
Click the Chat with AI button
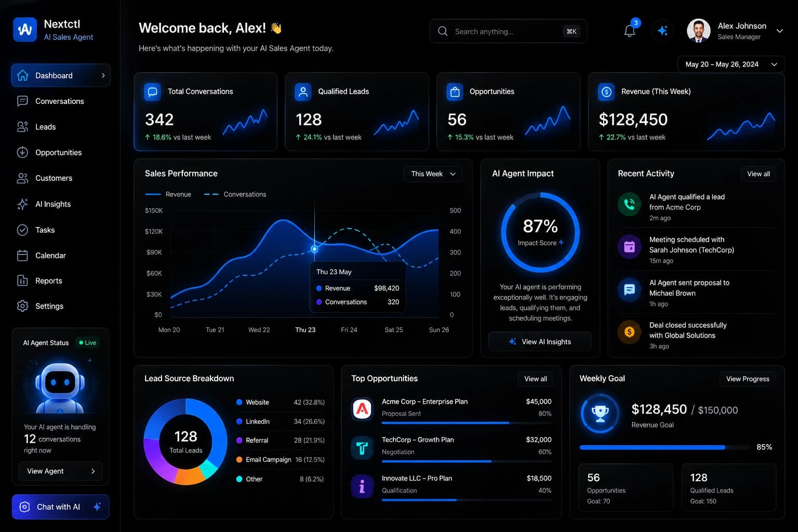point(60,507)
